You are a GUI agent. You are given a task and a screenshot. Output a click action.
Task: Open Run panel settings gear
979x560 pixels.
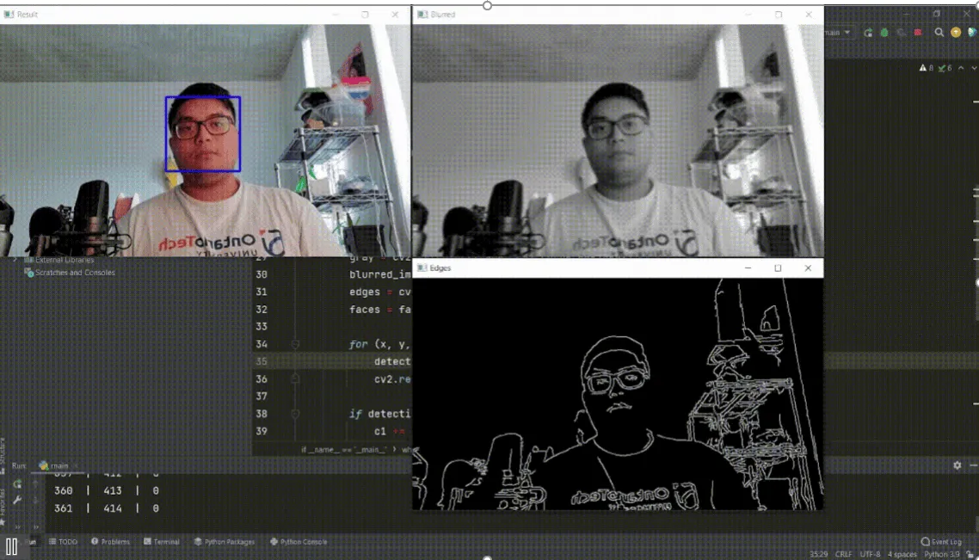click(957, 465)
